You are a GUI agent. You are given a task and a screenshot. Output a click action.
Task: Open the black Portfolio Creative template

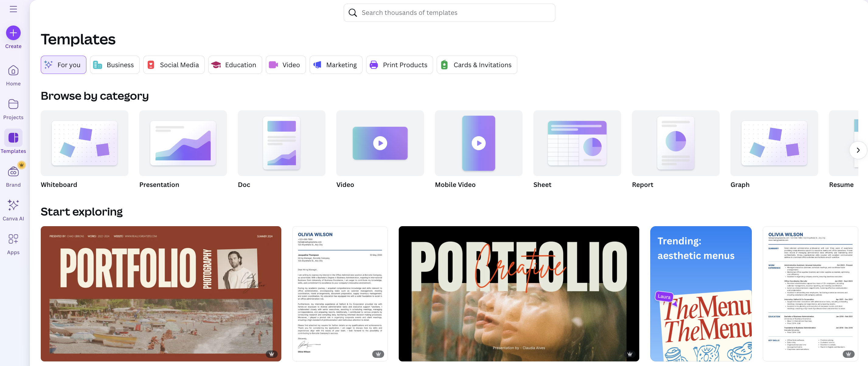(519, 294)
